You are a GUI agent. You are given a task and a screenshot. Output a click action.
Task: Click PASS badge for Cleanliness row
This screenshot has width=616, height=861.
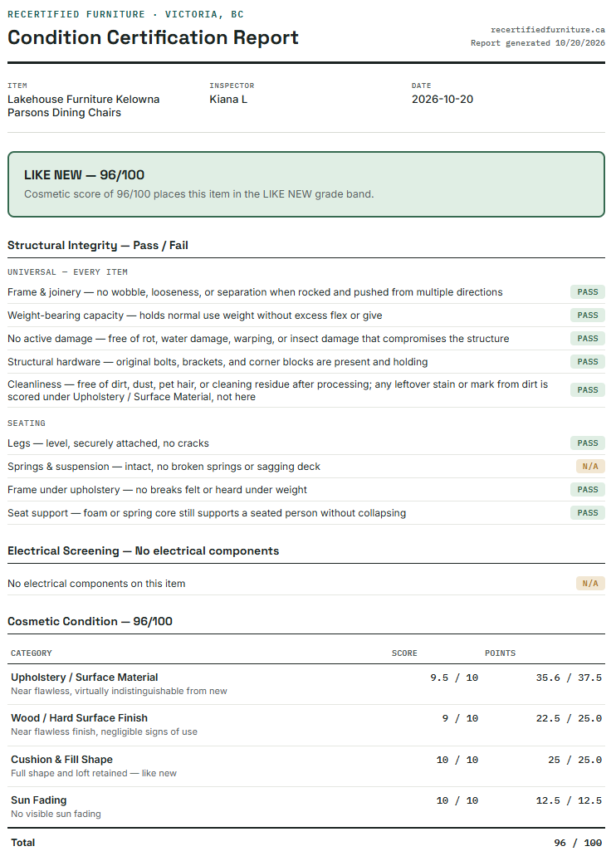(588, 390)
